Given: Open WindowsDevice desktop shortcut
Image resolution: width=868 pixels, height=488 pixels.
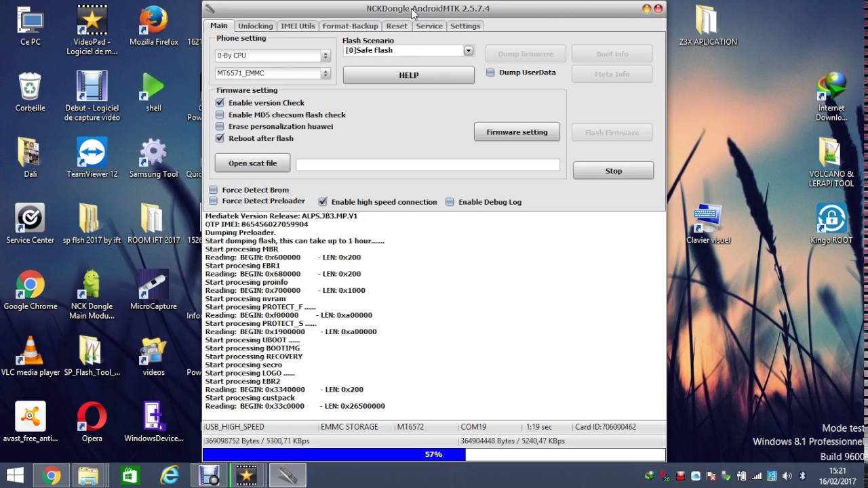Looking at the screenshot, I should pyautogui.click(x=153, y=422).
